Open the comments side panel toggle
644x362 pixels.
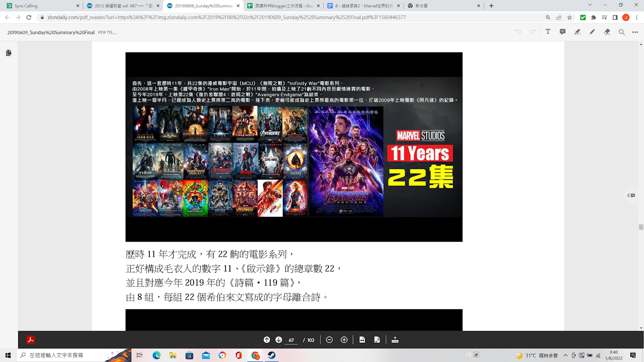point(631,195)
